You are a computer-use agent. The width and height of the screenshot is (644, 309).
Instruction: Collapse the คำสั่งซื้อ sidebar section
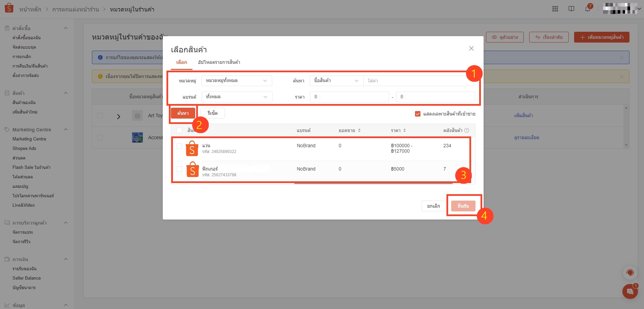point(66,28)
